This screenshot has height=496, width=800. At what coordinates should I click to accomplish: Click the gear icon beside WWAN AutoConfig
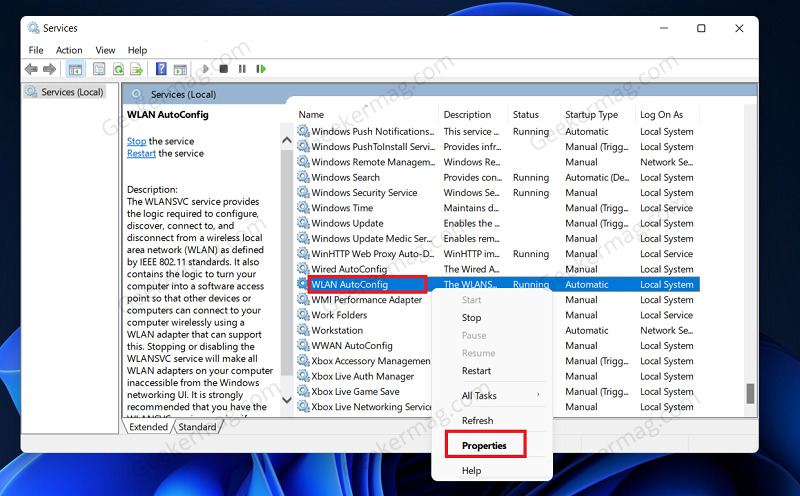(304, 345)
